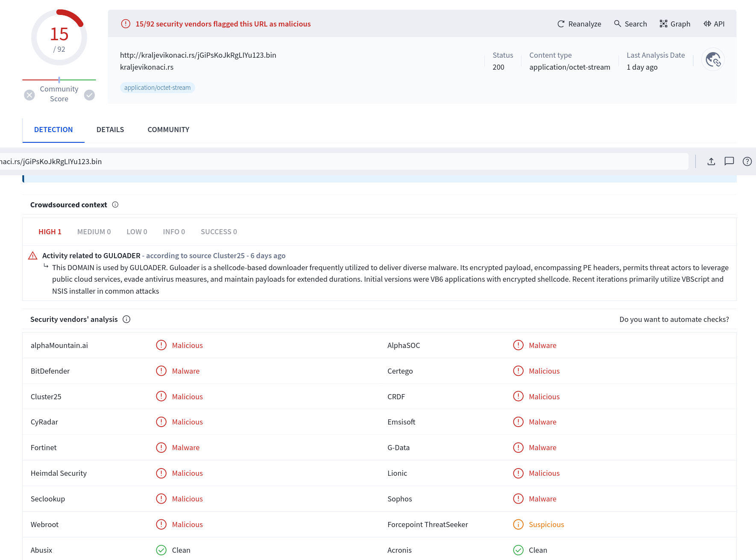Click the upload icon beside URL bar
The image size is (756, 560).
pos(711,161)
